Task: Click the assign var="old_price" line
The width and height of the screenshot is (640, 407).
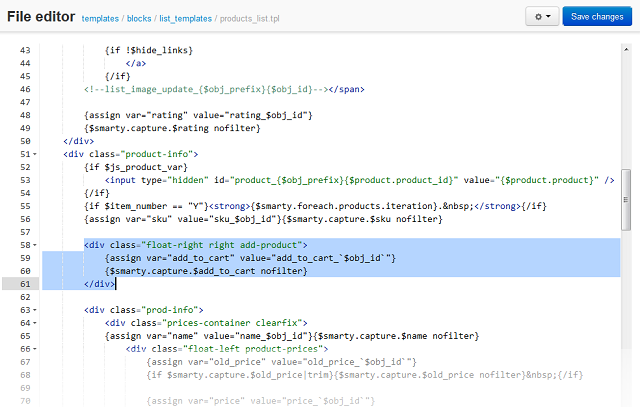Action: pos(282,362)
